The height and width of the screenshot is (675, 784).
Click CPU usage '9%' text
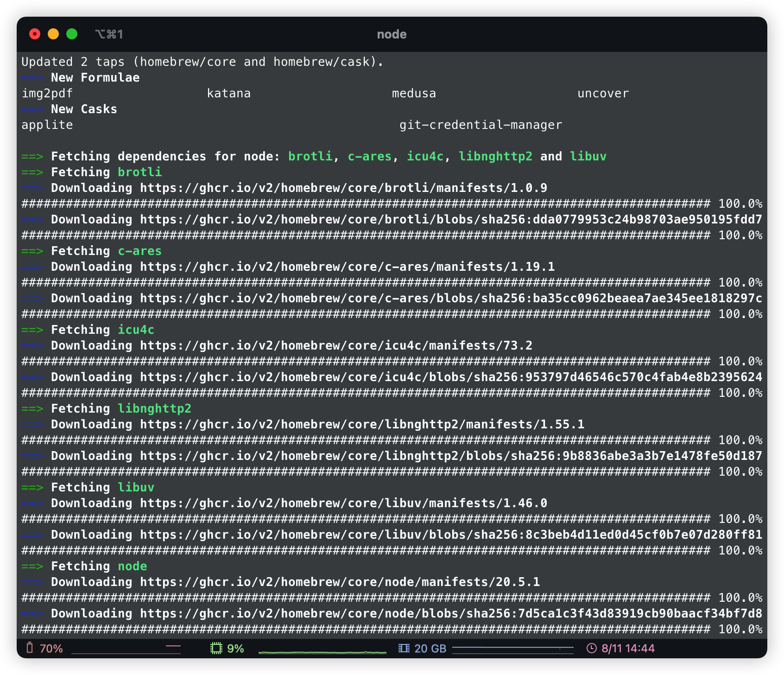pos(236,648)
